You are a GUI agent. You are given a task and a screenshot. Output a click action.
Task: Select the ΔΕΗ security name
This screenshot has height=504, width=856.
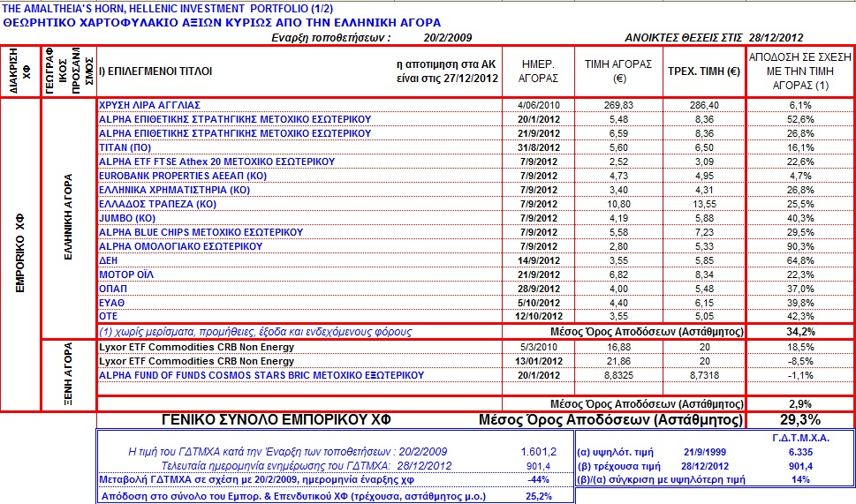click(x=108, y=260)
